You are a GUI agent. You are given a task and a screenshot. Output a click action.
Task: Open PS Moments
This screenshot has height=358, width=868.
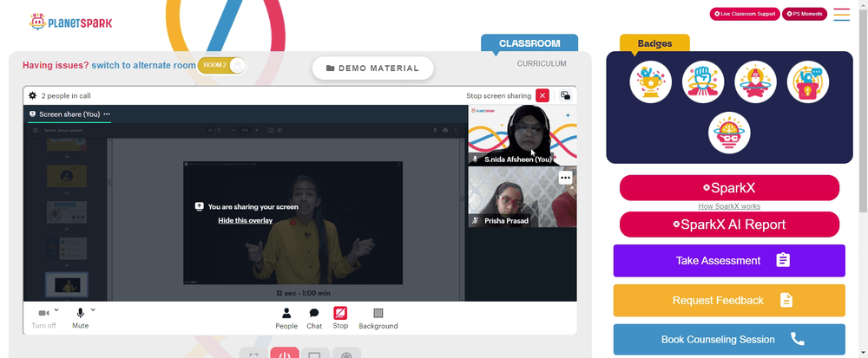click(805, 14)
